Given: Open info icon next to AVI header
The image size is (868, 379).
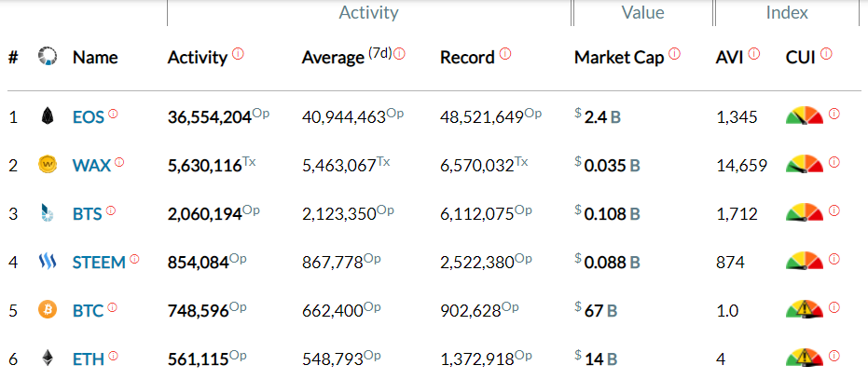Looking at the screenshot, I should point(754,54).
